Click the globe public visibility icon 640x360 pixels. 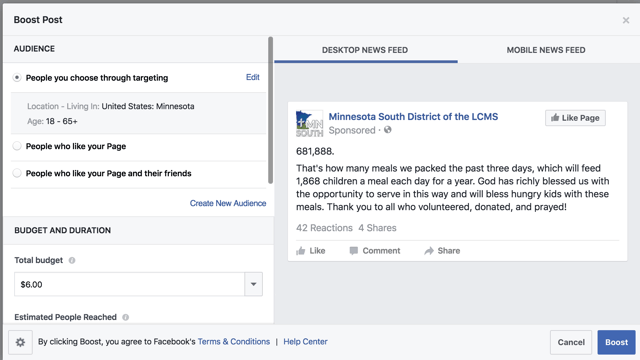click(387, 130)
